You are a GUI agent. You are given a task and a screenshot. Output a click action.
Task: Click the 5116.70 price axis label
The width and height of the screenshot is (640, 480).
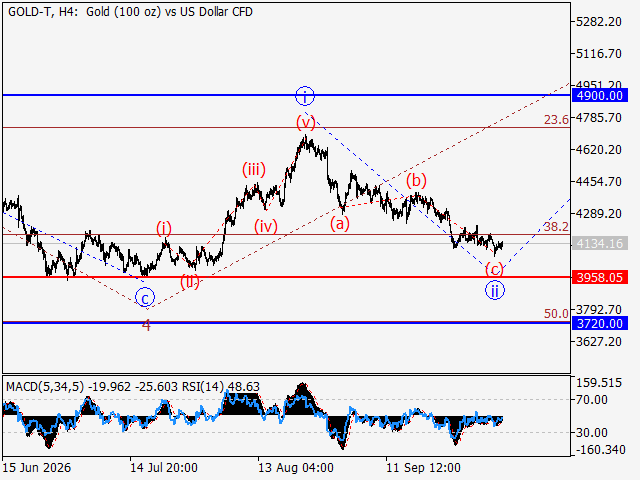(599, 53)
